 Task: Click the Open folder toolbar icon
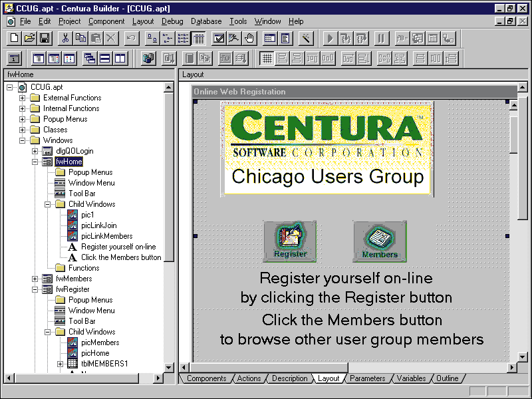tap(30, 38)
